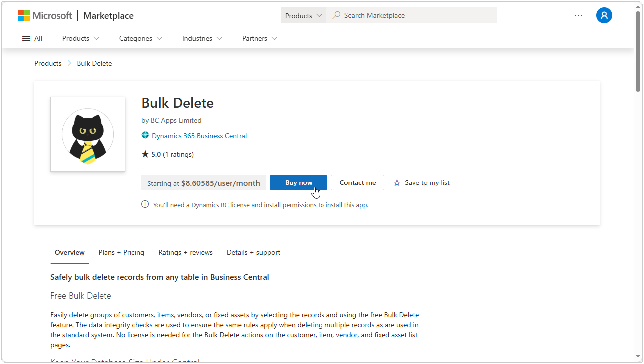Screen dimensions: 644x364
Task: Open the user account avatar
Action: coord(604,15)
